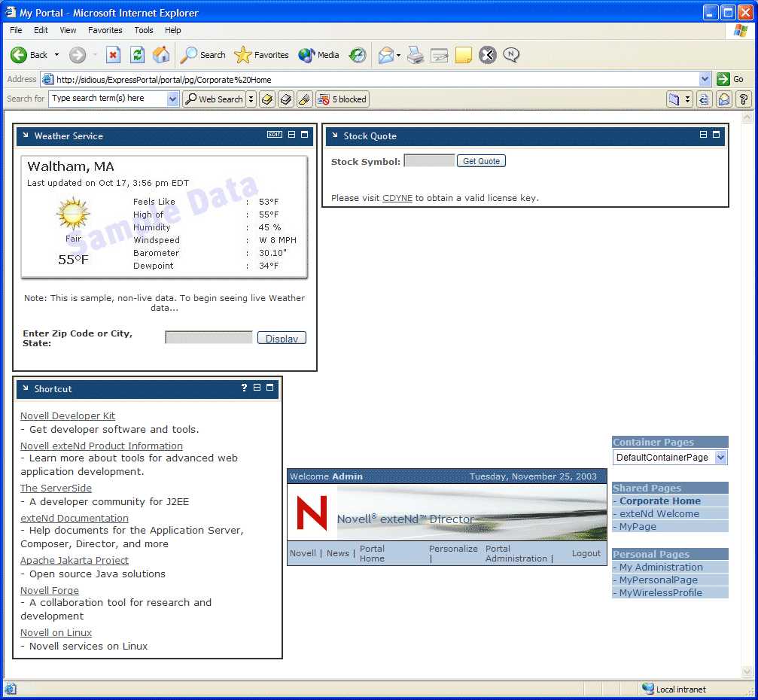This screenshot has height=700, width=758.
Task: Open the Favorites star toolbar button
Action: [x=261, y=55]
